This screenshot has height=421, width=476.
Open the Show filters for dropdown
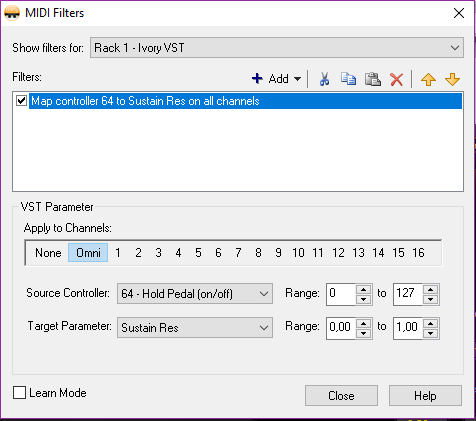click(x=277, y=48)
